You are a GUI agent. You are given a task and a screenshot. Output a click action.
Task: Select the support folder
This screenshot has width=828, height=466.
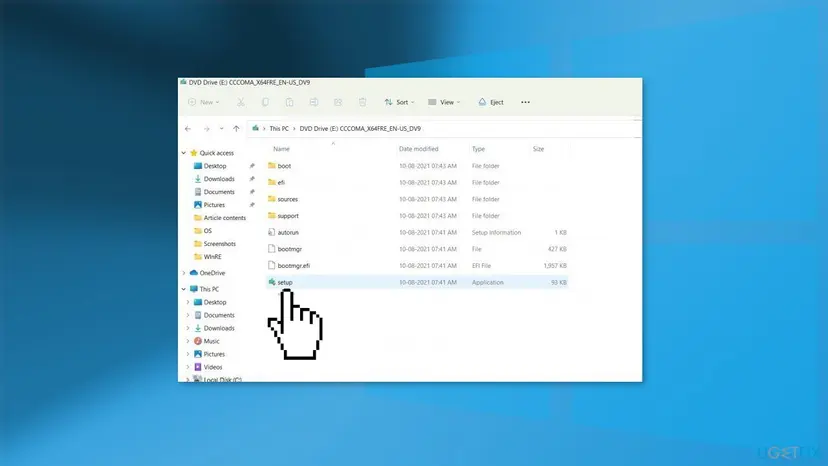tap(417, 216)
